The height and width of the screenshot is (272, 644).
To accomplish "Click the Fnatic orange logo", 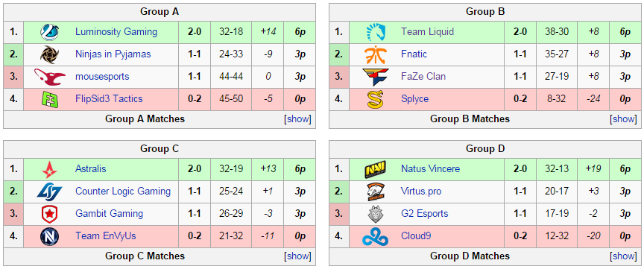I will (x=376, y=54).
